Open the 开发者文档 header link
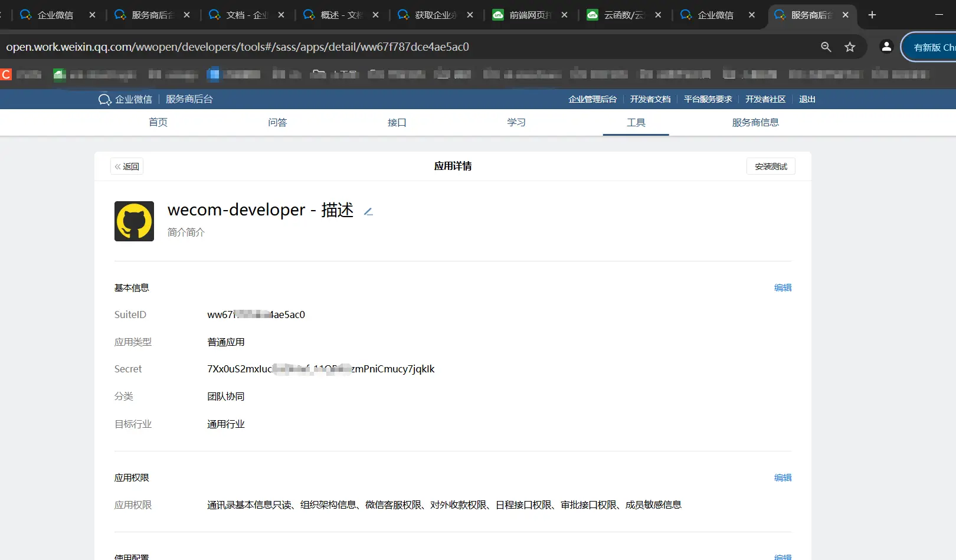956x560 pixels. tap(650, 99)
